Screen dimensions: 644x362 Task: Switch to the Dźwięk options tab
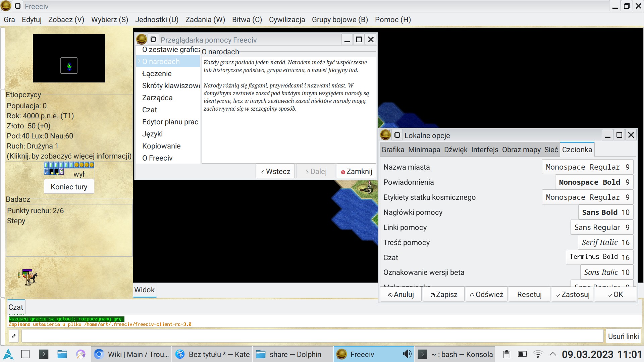point(456,149)
